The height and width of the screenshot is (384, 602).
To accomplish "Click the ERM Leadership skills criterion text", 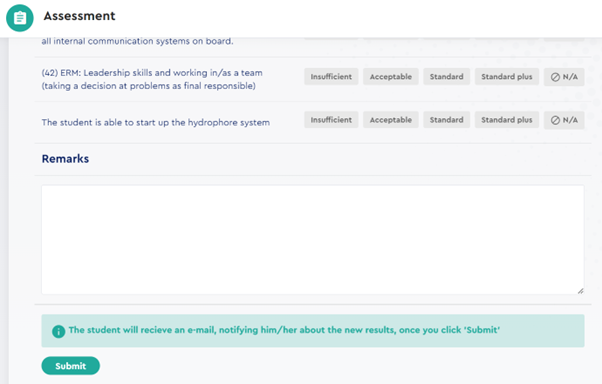I will pos(152,79).
